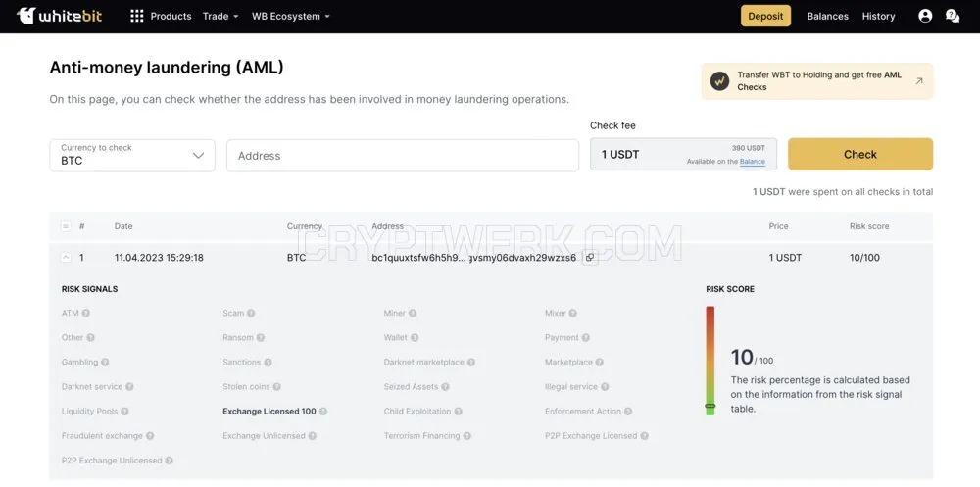Image resolution: width=980 pixels, height=487 pixels.
Task: Expand the WB Ecosystem dropdown menu
Action: pyautogui.click(x=291, y=17)
